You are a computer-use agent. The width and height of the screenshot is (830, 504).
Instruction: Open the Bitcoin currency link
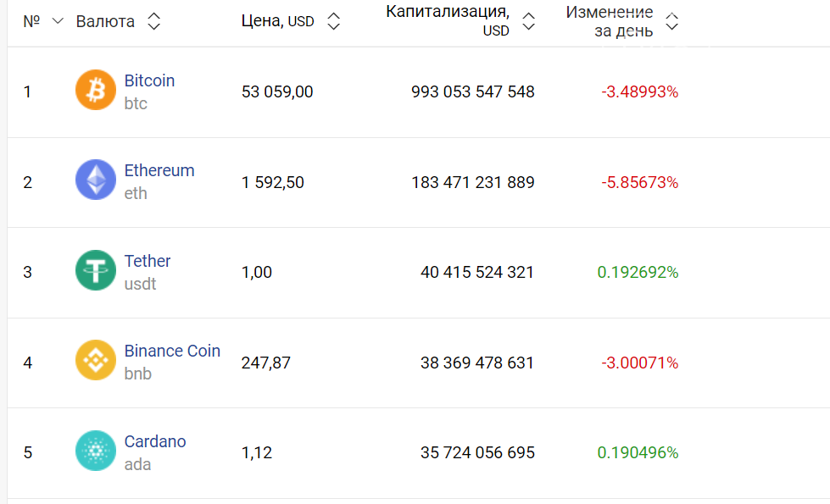(149, 80)
